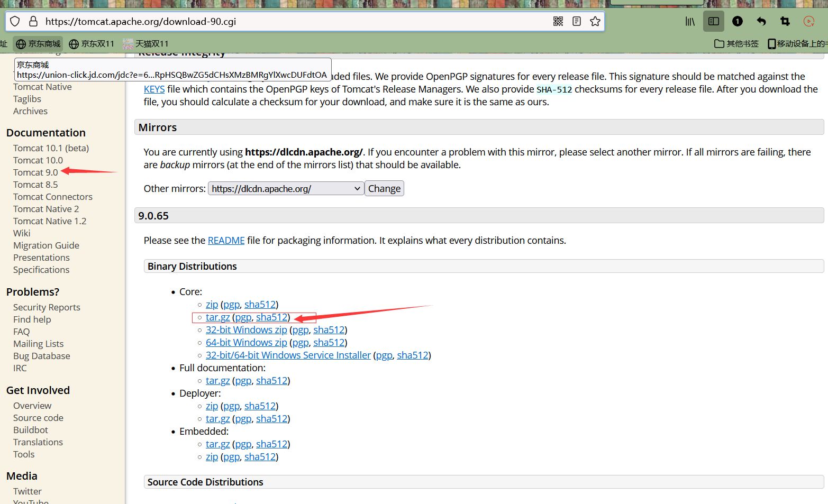Toggle reader view icon in address bar
The image size is (828, 504).
[x=577, y=21]
